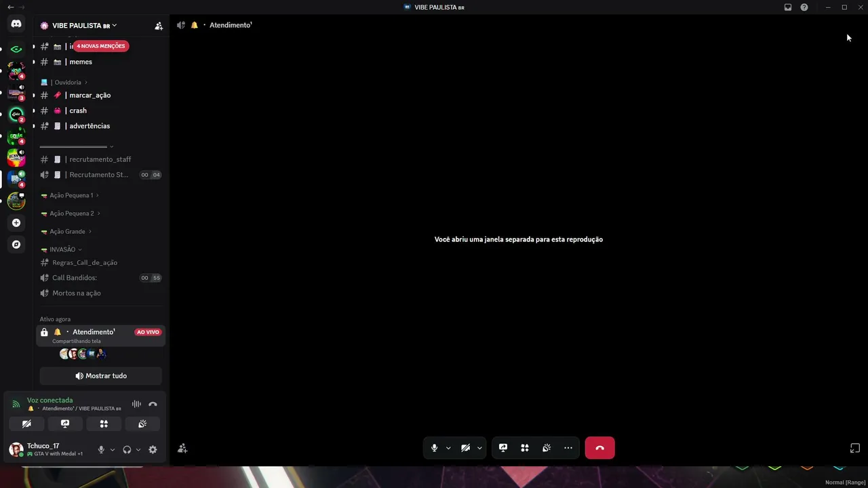Viewport: 868px width, 488px height.
Task: Click Voz conectada status text
Action: pyautogui.click(x=50, y=400)
